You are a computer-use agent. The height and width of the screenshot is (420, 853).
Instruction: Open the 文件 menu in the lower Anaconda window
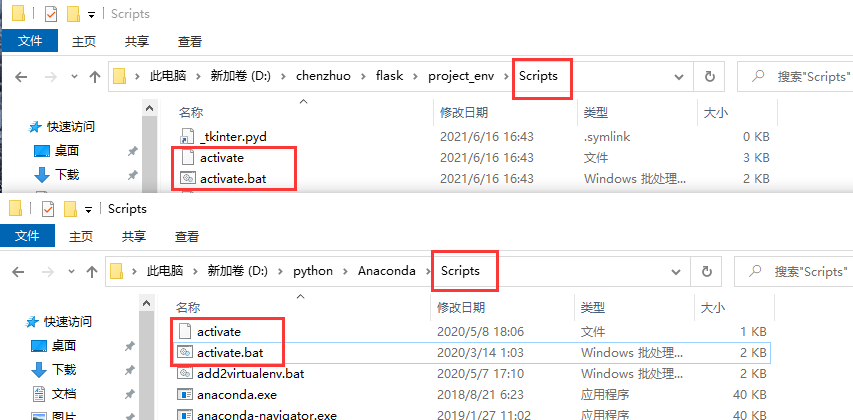tap(27, 236)
